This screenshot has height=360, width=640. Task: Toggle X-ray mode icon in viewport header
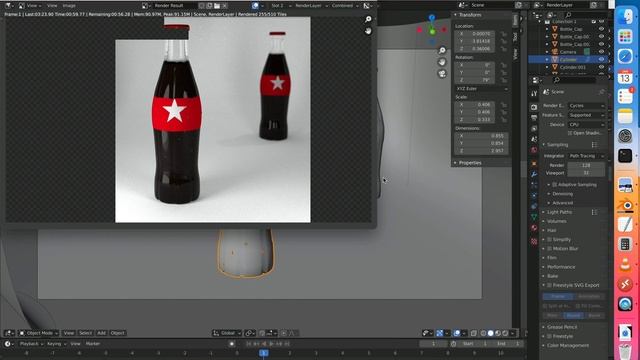474,333
